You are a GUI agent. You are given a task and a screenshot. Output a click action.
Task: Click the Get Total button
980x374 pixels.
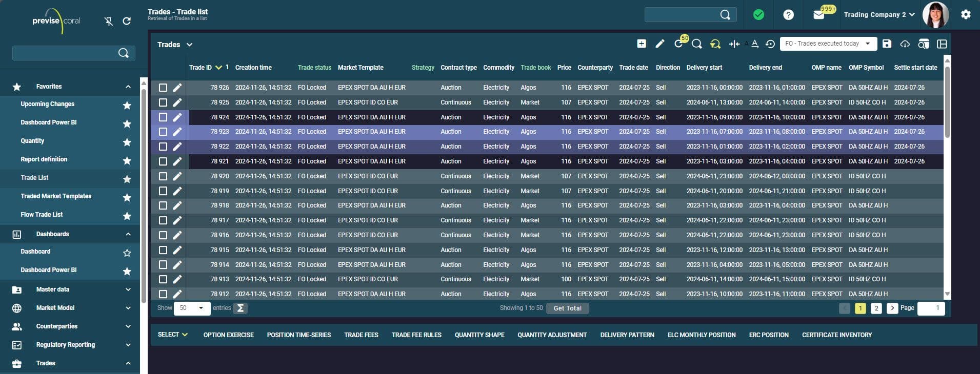[x=567, y=308]
